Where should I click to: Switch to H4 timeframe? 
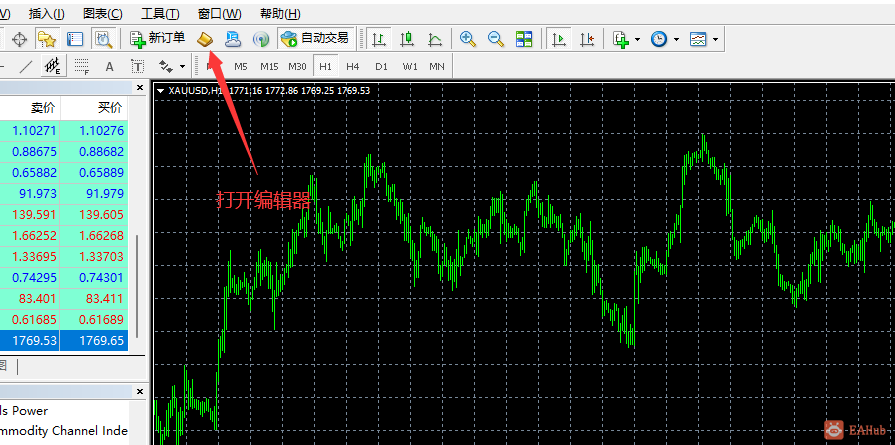(x=353, y=67)
